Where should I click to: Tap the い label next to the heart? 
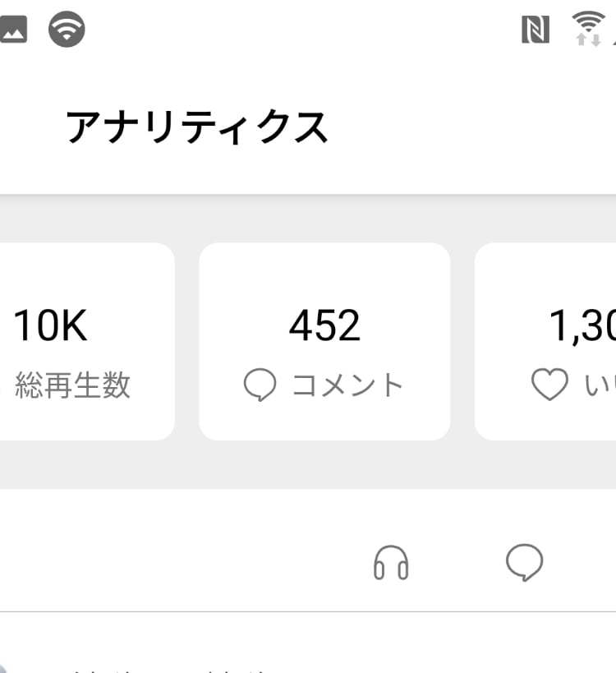coord(600,385)
